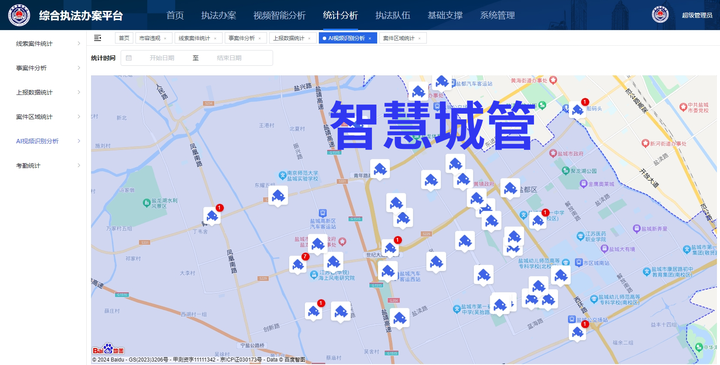Image resolution: width=720 pixels, height=365 pixels.
Task: Select the camera marker on 盐渎路 near 盐靖高速
Action: pyautogui.click(x=399, y=318)
